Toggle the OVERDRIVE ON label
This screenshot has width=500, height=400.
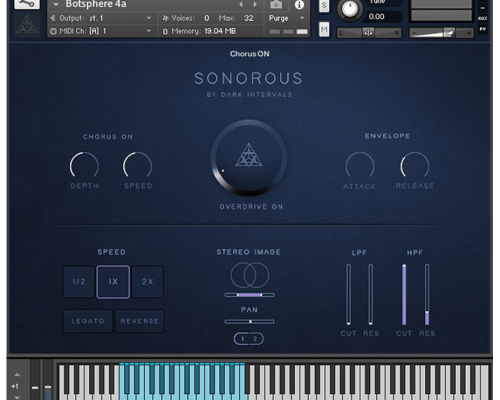point(251,207)
